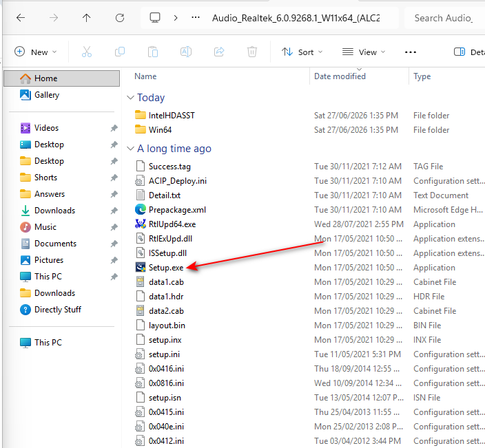The height and width of the screenshot is (448, 485).
Task: Go up one folder level
Action: coord(87,18)
